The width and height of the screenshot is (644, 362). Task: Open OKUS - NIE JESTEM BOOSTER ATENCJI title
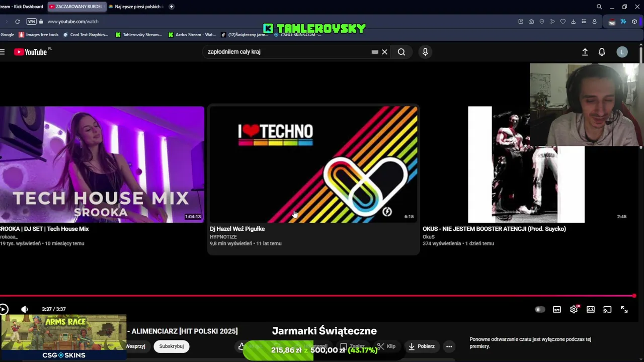494,229
